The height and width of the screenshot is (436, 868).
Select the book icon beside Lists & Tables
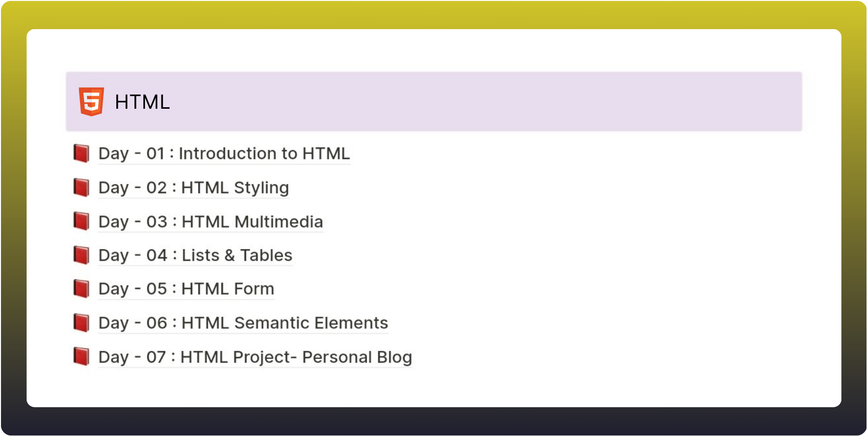click(82, 255)
